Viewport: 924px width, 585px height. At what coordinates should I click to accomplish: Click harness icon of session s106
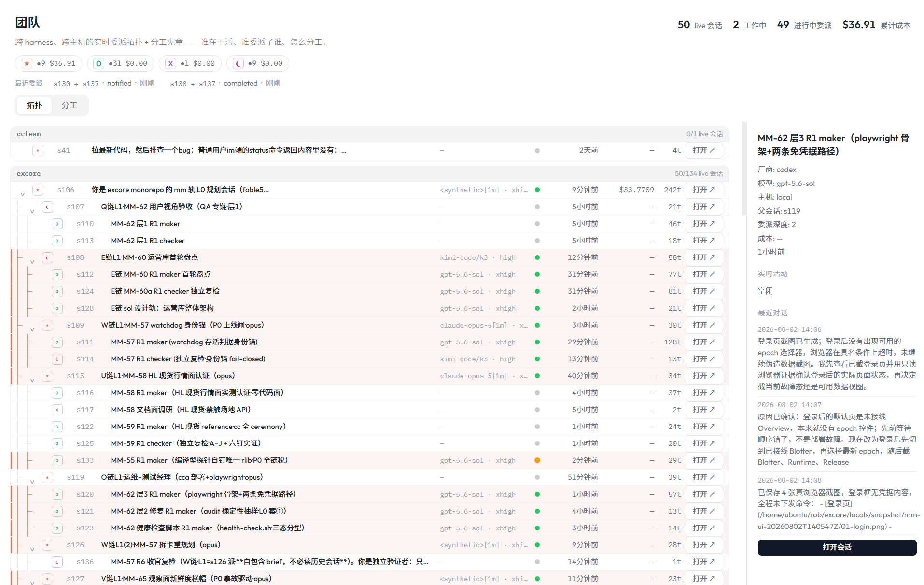(38, 190)
